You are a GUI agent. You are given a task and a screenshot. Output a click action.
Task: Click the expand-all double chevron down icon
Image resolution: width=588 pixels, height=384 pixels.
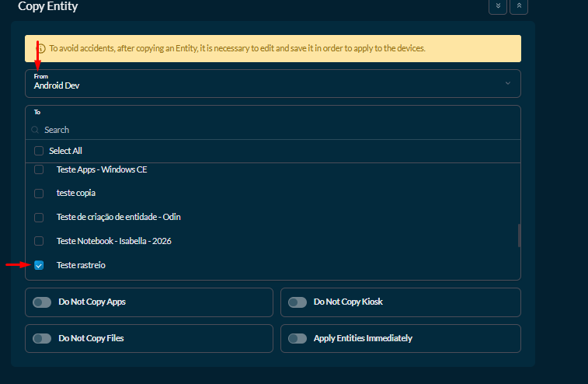coord(498,5)
